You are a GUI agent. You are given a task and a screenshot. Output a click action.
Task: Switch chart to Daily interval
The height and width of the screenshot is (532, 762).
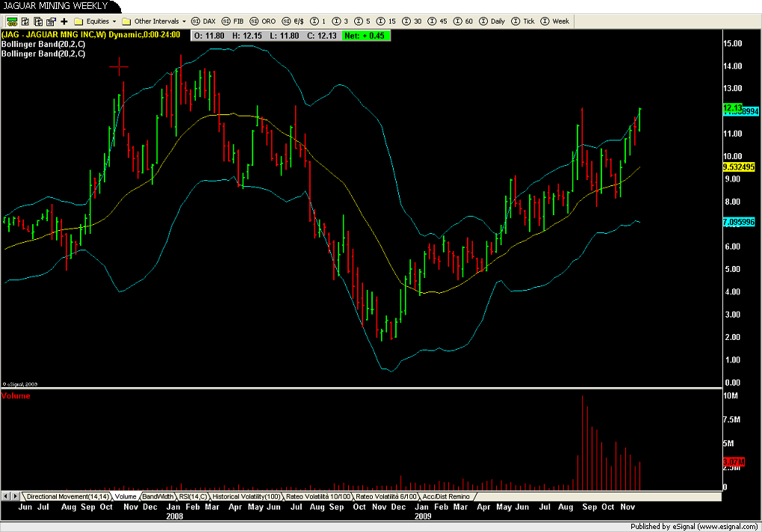click(492, 21)
